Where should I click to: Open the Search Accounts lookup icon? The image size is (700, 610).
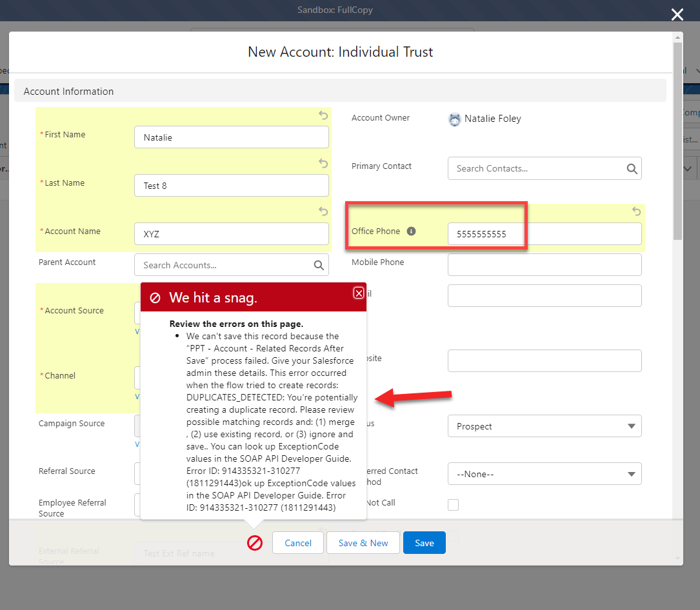click(x=318, y=265)
